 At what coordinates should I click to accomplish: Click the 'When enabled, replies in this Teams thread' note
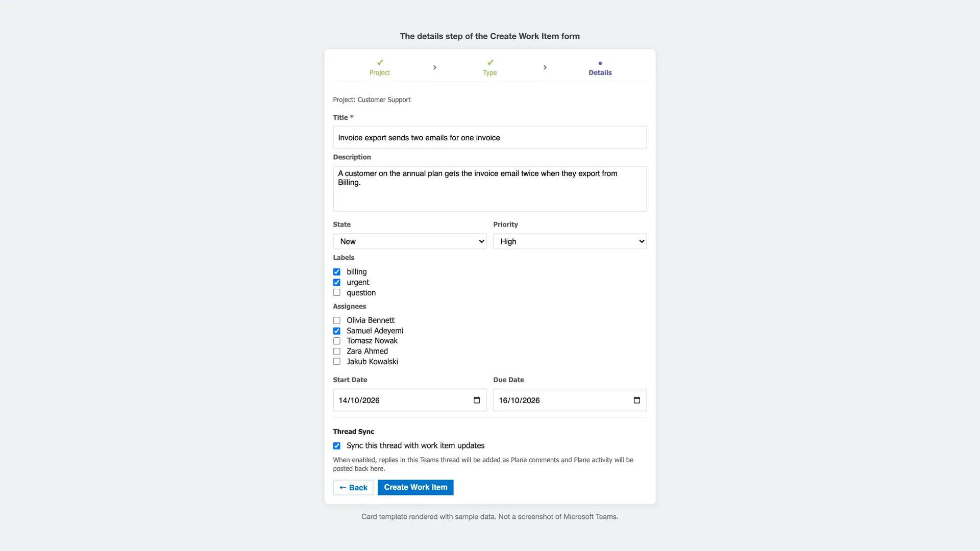483,464
